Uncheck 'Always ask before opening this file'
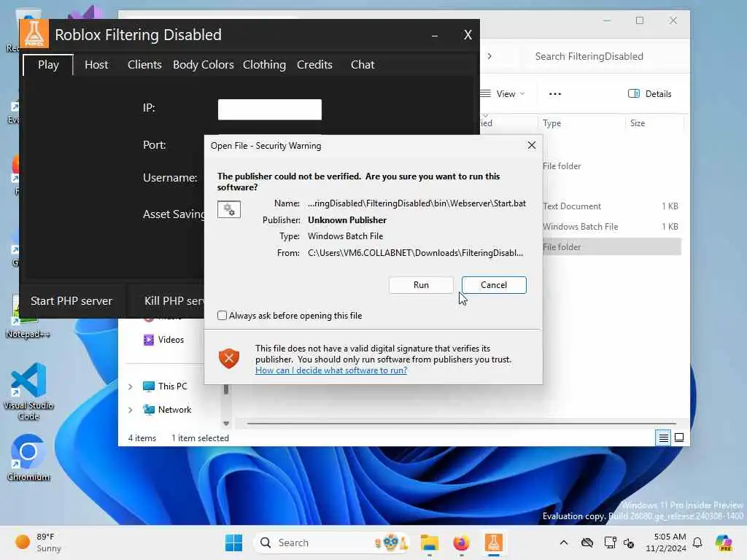 coord(222,315)
